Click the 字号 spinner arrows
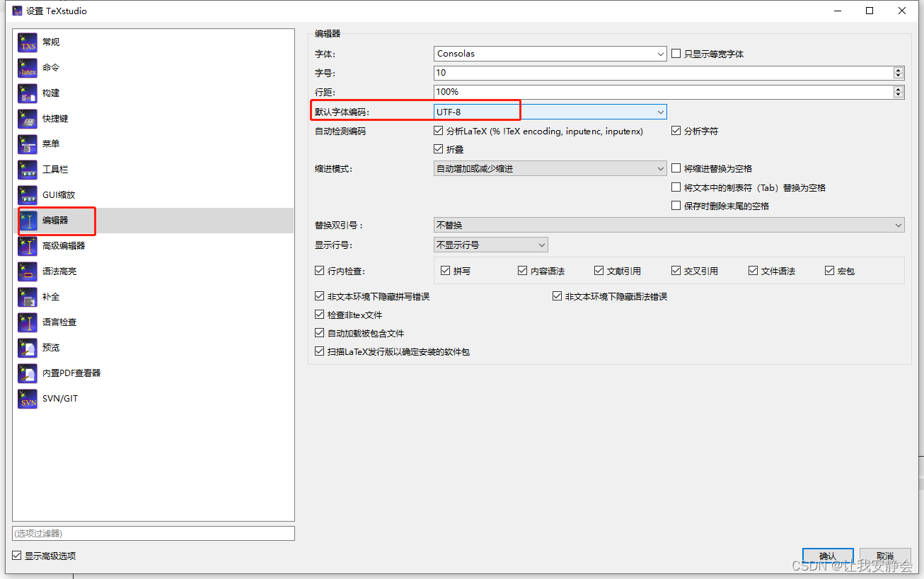 click(899, 73)
